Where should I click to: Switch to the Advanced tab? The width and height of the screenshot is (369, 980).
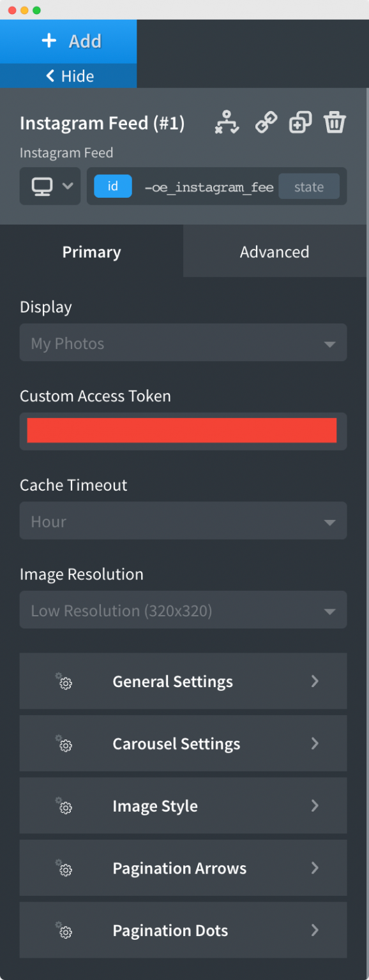tap(275, 251)
